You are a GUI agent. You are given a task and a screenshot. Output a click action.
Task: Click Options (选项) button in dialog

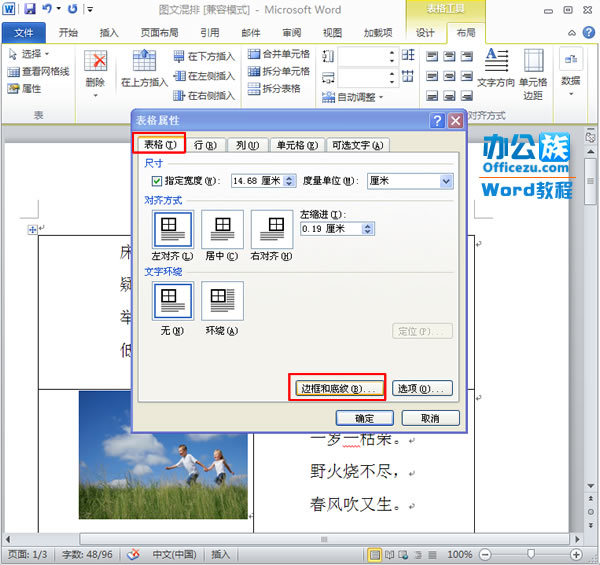[422, 389]
